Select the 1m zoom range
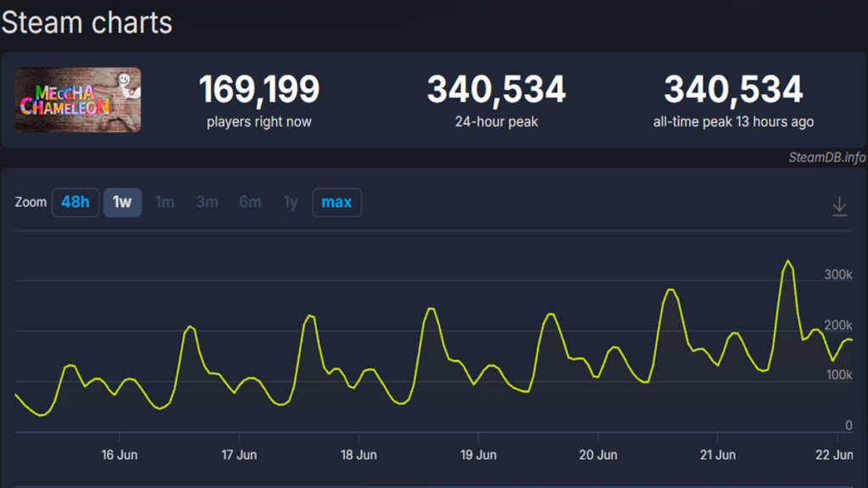Screen dimensions: 868x488 (164, 202)
